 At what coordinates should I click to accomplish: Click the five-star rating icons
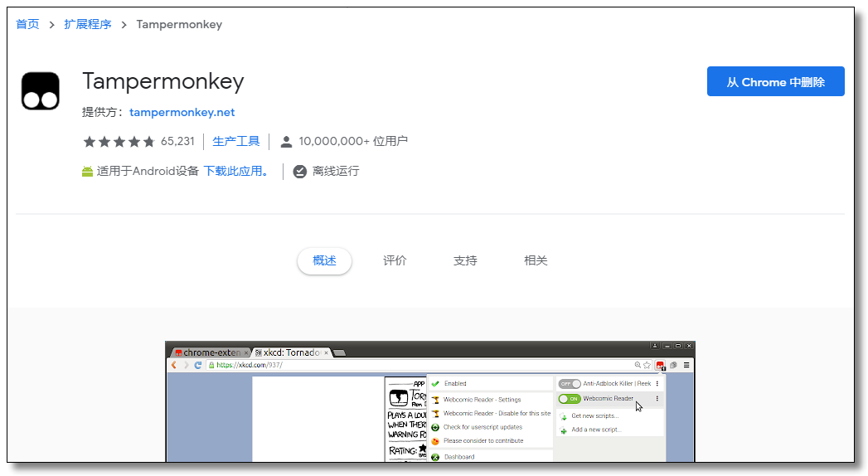tap(119, 142)
